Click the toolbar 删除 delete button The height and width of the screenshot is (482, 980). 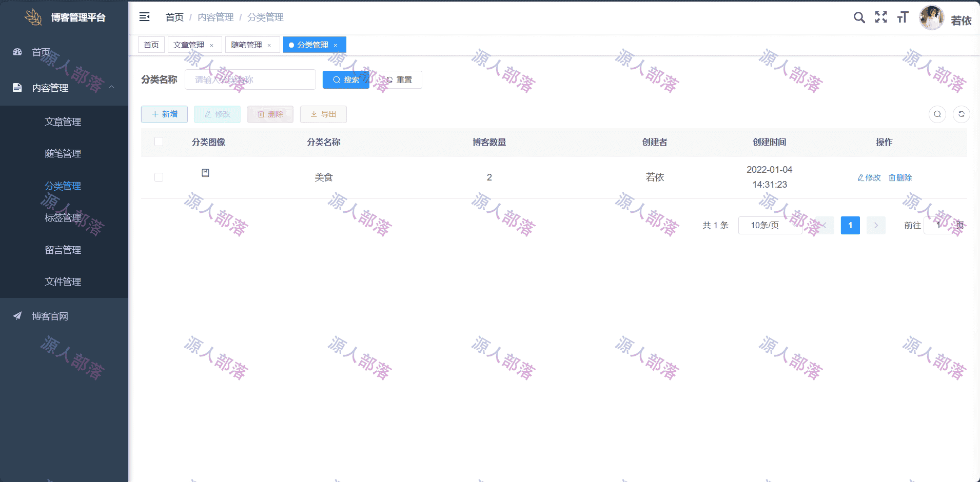pyautogui.click(x=270, y=114)
